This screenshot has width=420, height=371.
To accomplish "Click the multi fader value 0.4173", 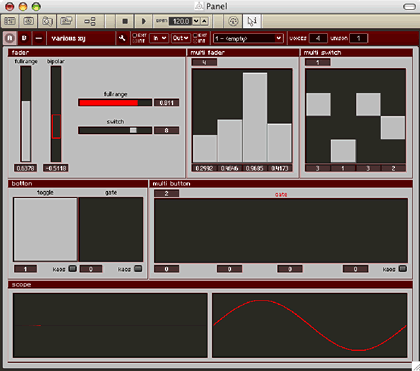I will [x=279, y=168].
